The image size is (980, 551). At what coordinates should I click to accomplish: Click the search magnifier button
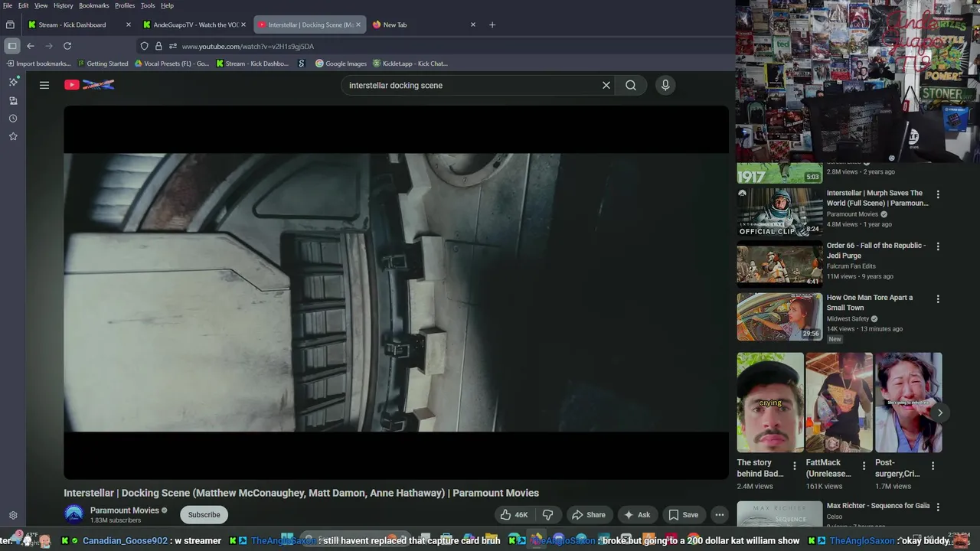(x=631, y=85)
